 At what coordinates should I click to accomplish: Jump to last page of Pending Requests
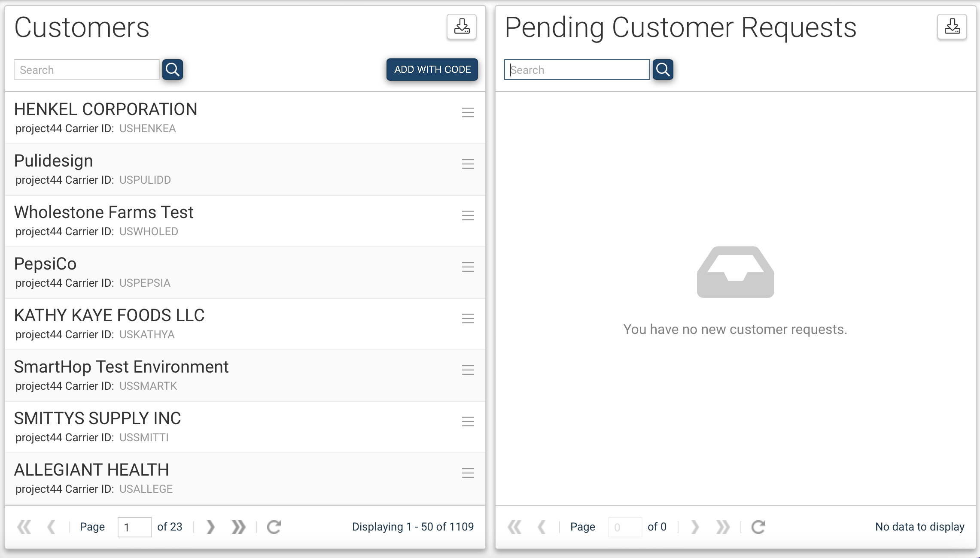[723, 527]
